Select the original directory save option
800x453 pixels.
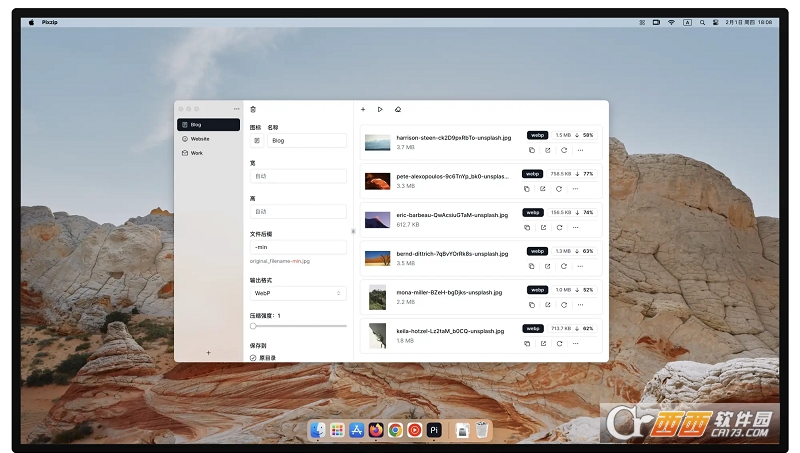(x=263, y=358)
